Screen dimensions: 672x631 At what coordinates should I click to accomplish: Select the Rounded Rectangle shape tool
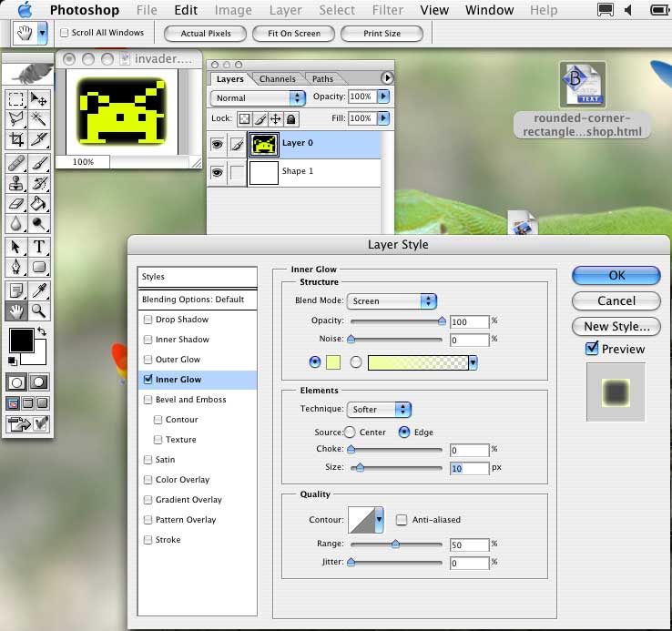(39, 267)
